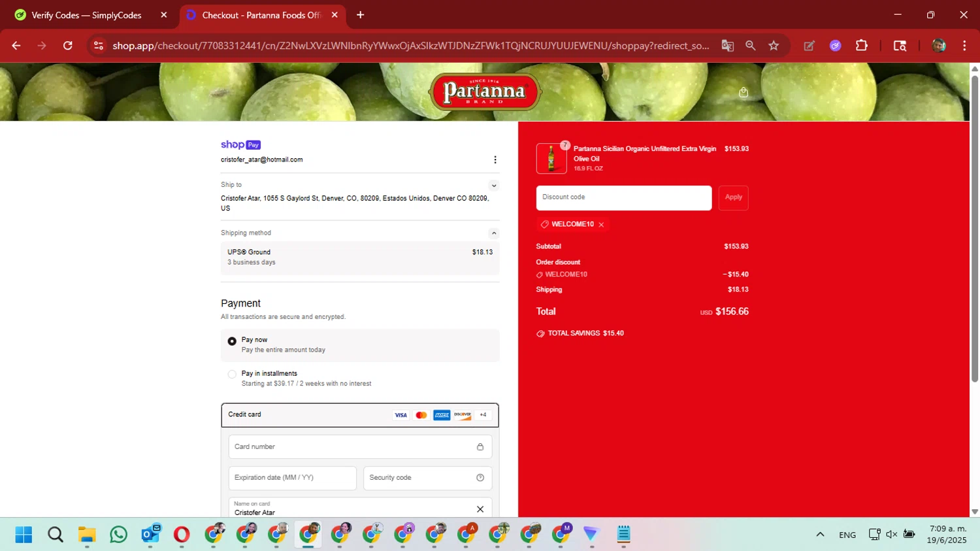Open Opera browser from the taskbar
Viewport: 980px width, 551px height.
[182, 535]
